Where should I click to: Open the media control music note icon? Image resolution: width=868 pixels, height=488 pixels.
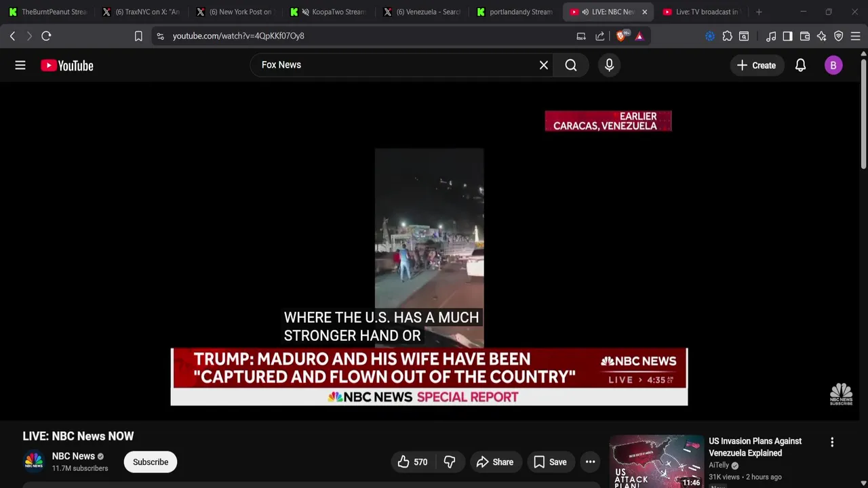coord(771,36)
